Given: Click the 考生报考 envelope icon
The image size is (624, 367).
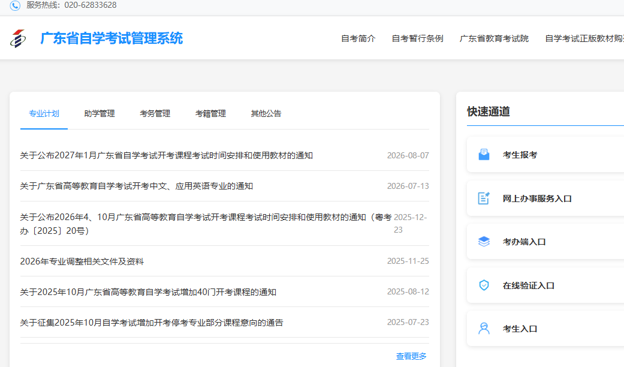Looking at the screenshot, I should coord(484,154).
